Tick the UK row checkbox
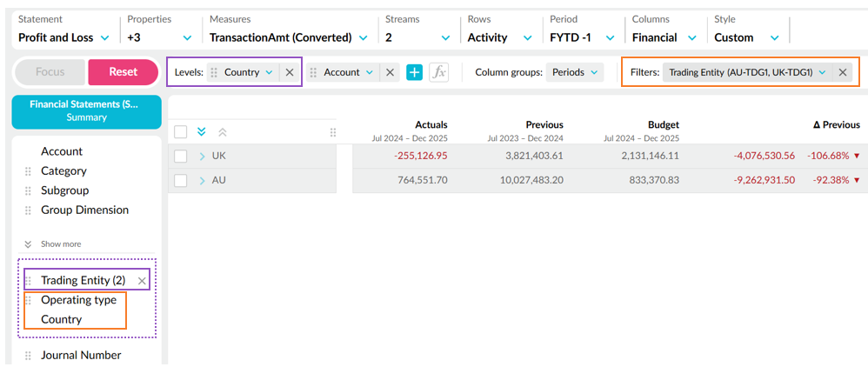Viewport: 868px width, 367px height. pyautogui.click(x=181, y=157)
